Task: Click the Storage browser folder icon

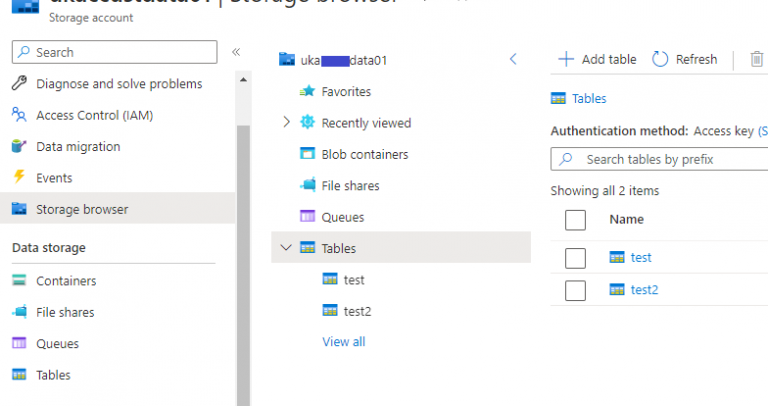Action: tap(19, 208)
